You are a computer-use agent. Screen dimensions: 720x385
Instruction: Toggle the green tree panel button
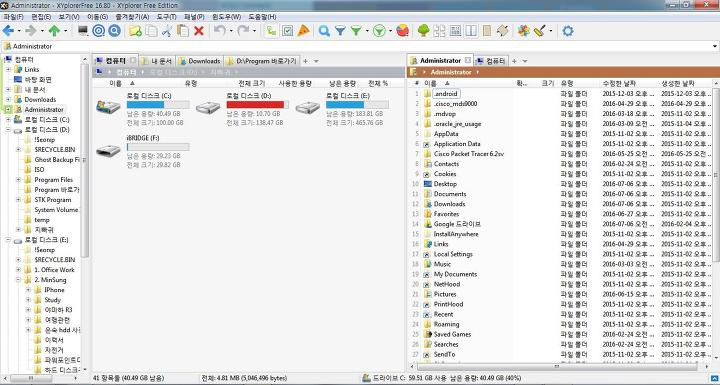423,31
